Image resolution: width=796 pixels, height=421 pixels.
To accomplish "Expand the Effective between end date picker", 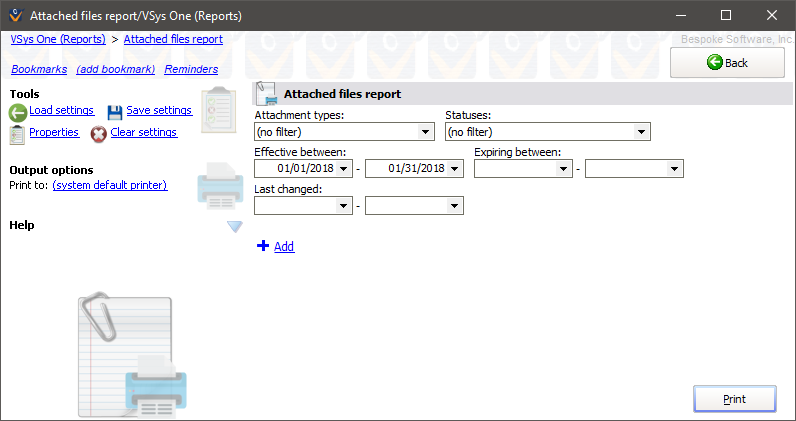I will point(455,169).
